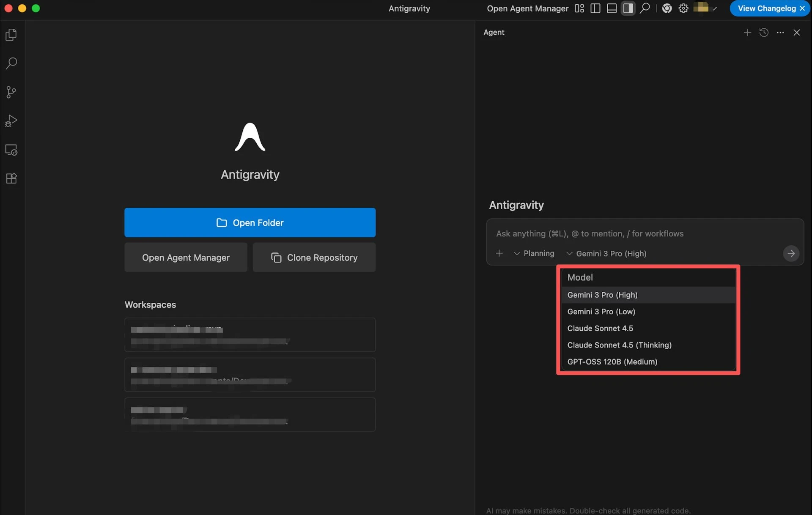Select the Run and Debug sidebar icon
The image size is (812, 515).
coord(11,121)
